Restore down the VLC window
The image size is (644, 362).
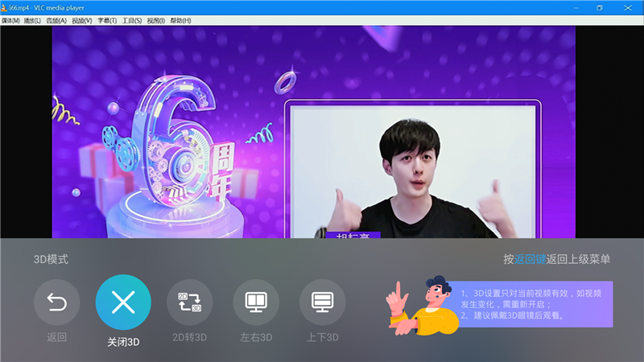(x=600, y=8)
